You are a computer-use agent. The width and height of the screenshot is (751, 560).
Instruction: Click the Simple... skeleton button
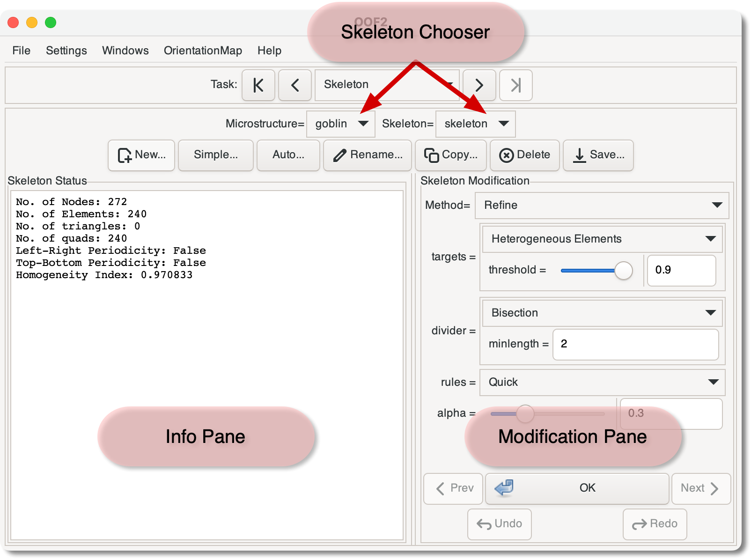pyautogui.click(x=216, y=155)
